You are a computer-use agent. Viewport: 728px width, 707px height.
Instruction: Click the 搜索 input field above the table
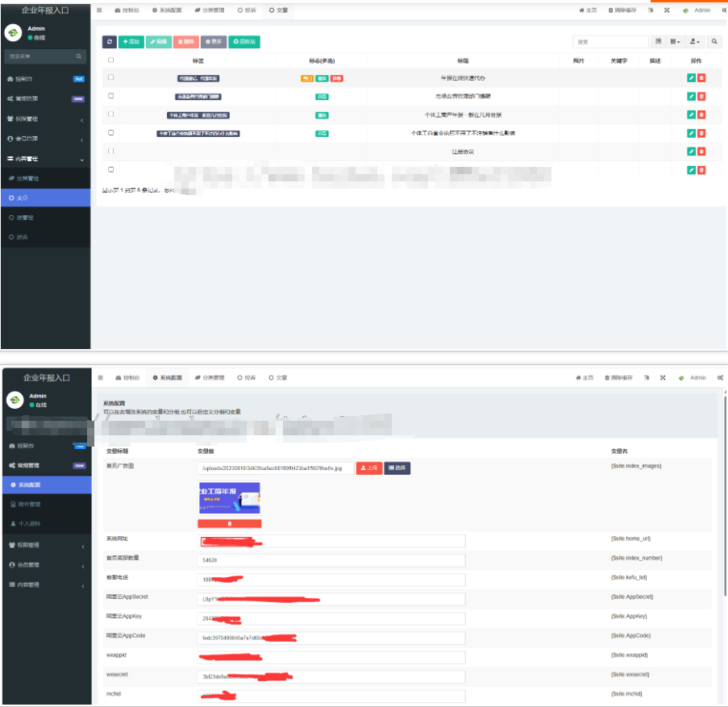(610, 41)
